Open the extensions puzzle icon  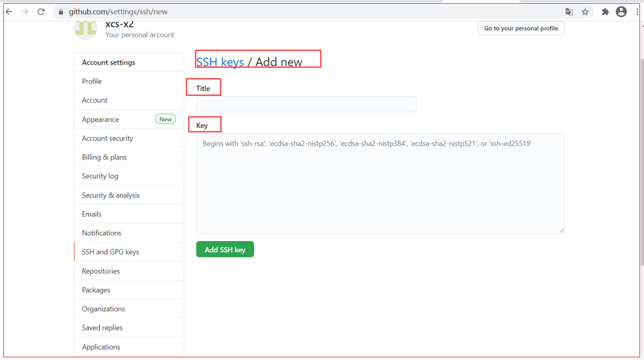(605, 12)
